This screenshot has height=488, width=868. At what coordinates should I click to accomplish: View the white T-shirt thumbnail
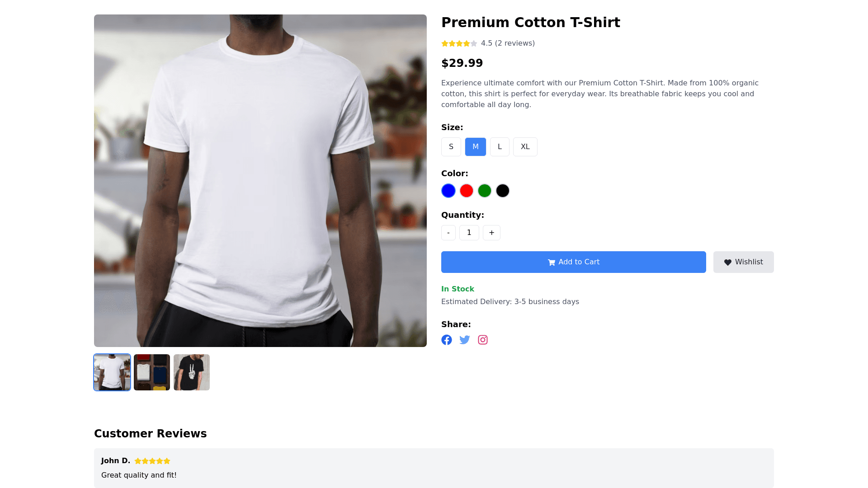112,372
